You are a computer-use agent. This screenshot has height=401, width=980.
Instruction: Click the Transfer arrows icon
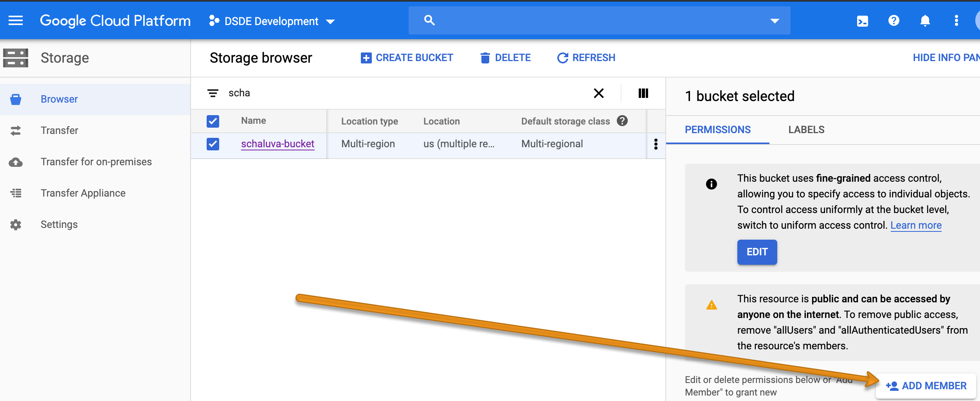coord(16,130)
